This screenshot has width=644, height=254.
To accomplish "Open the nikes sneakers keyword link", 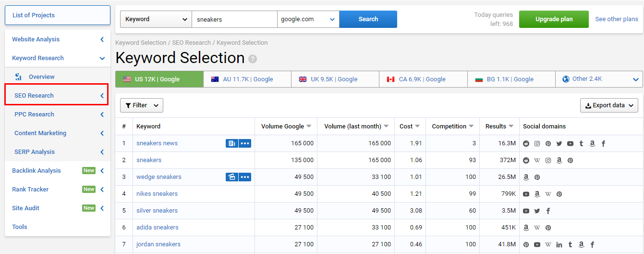I will 157,194.
